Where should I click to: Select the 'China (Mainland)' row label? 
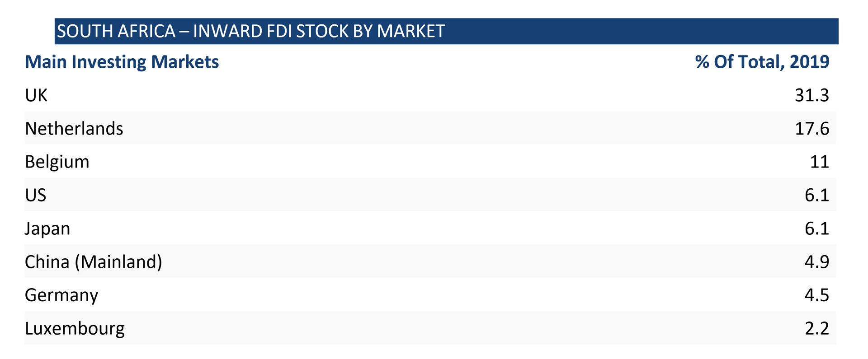click(x=93, y=262)
